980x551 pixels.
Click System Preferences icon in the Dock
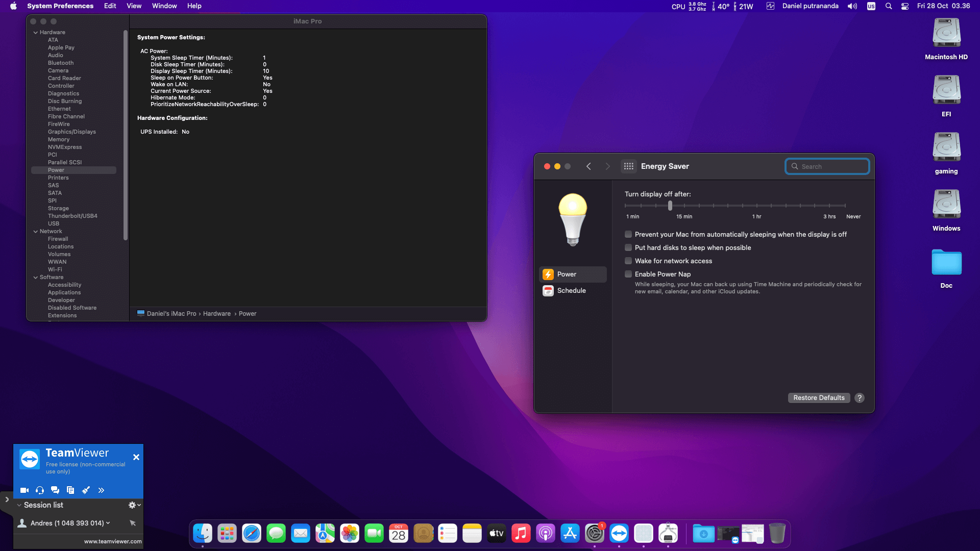(595, 534)
